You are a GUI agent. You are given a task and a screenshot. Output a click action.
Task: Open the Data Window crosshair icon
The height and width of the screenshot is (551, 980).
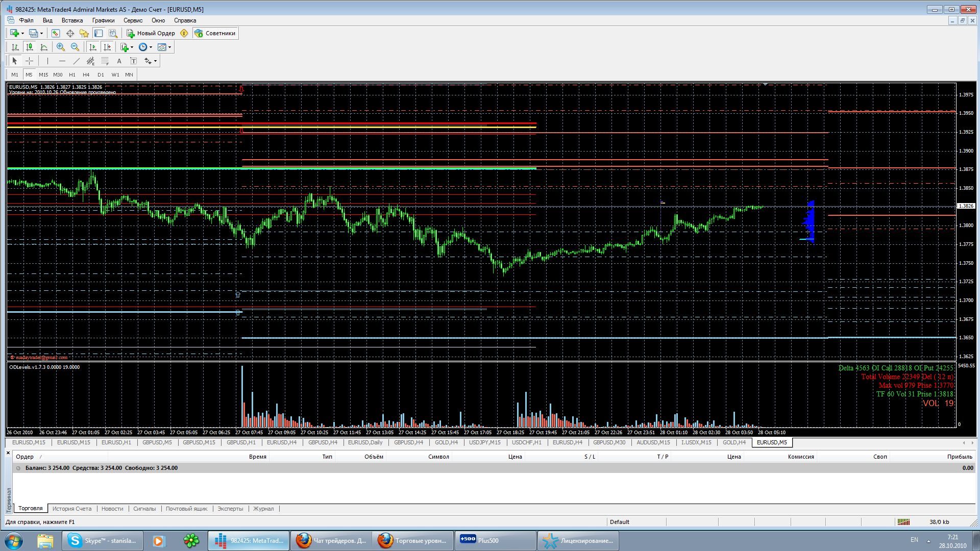pyautogui.click(x=70, y=33)
